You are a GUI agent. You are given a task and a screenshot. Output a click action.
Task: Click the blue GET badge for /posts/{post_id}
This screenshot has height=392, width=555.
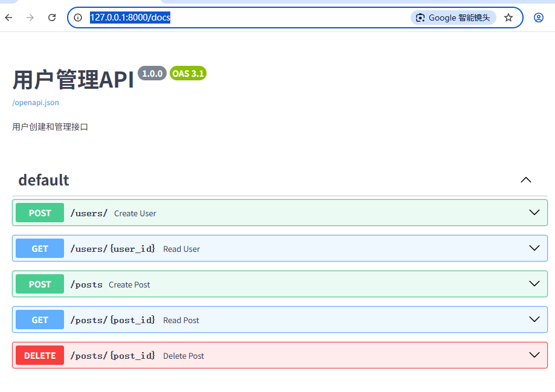click(x=39, y=320)
